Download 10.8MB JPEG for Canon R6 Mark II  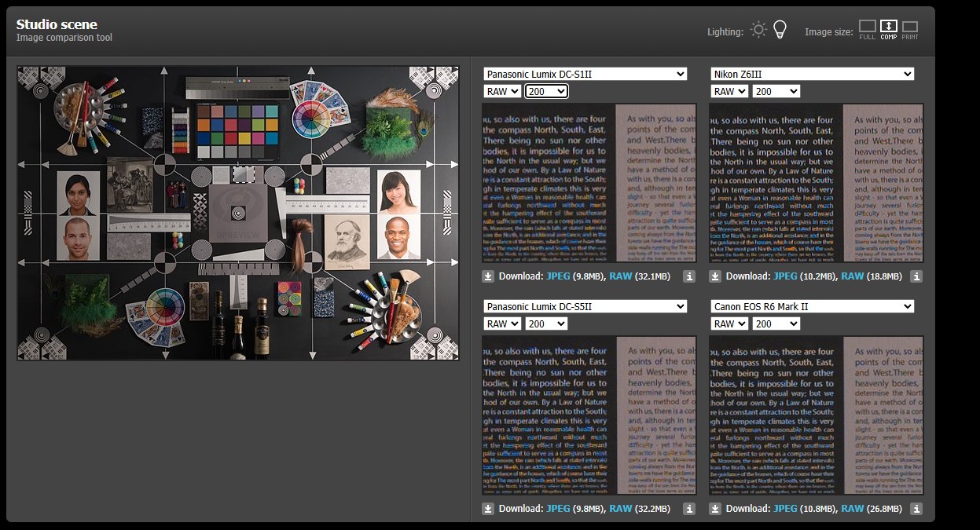(x=786, y=509)
